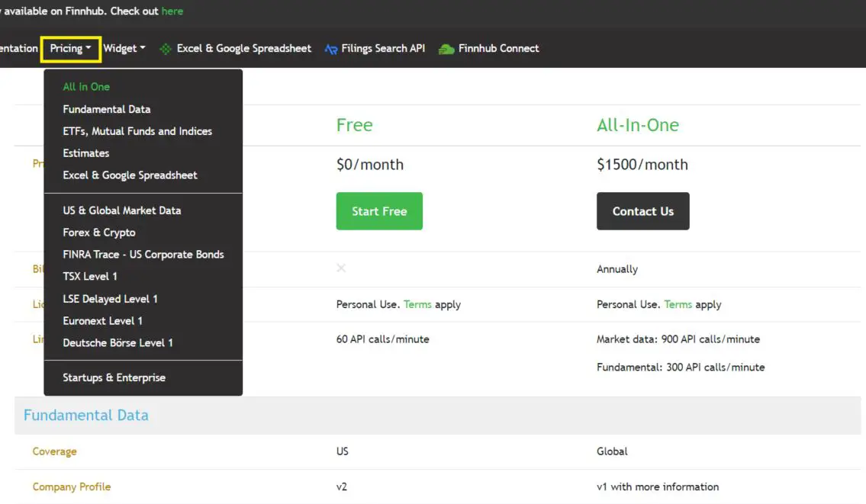Click the 'Annually' billing value
Image resolution: width=866 pixels, height=504 pixels.
pos(617,269)
